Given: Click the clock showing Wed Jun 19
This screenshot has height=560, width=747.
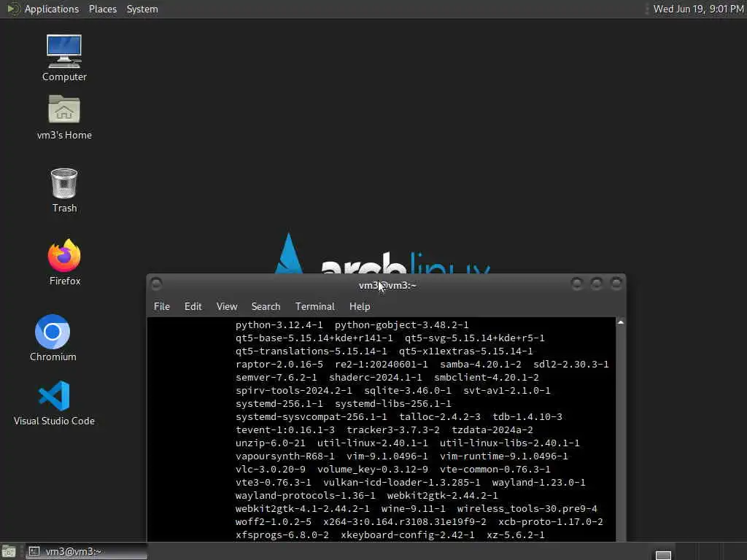Looking at the screenshot, I should (x=698, y=9).
